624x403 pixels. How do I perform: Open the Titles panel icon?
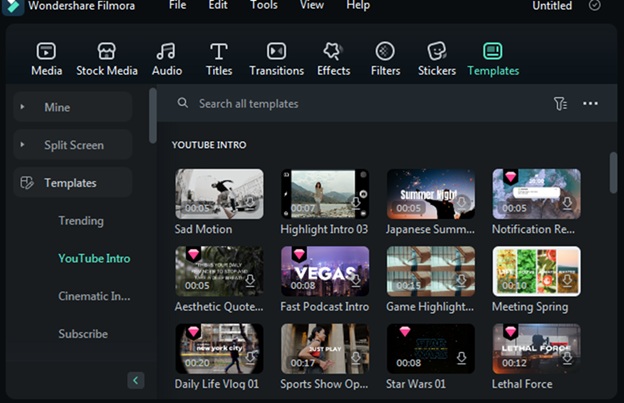pyautogui.click(x=218, y=52)
